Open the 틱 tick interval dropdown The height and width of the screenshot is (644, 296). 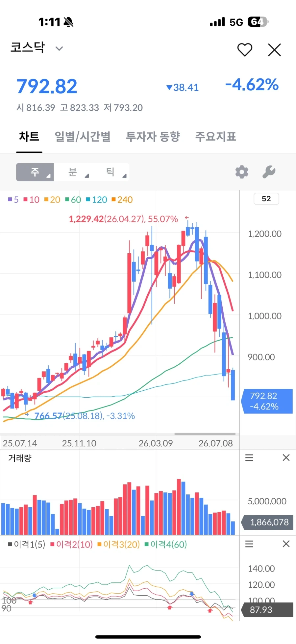115,172
